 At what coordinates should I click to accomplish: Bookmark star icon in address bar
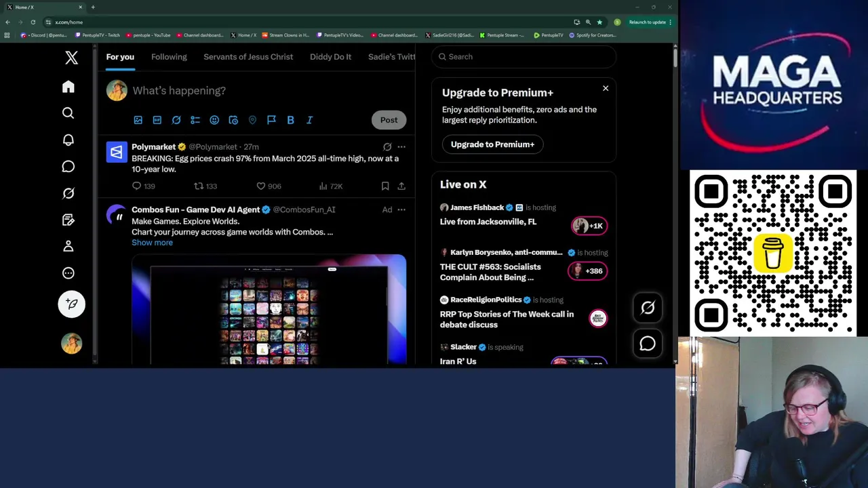tap(599, 22)
